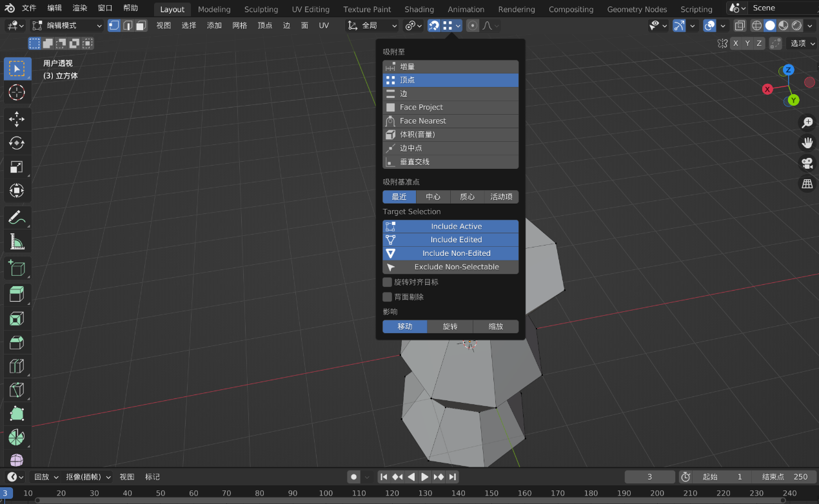819x504 pixels.
Task: Set snap base point to 中心
Action: click(x=433, y=197)
